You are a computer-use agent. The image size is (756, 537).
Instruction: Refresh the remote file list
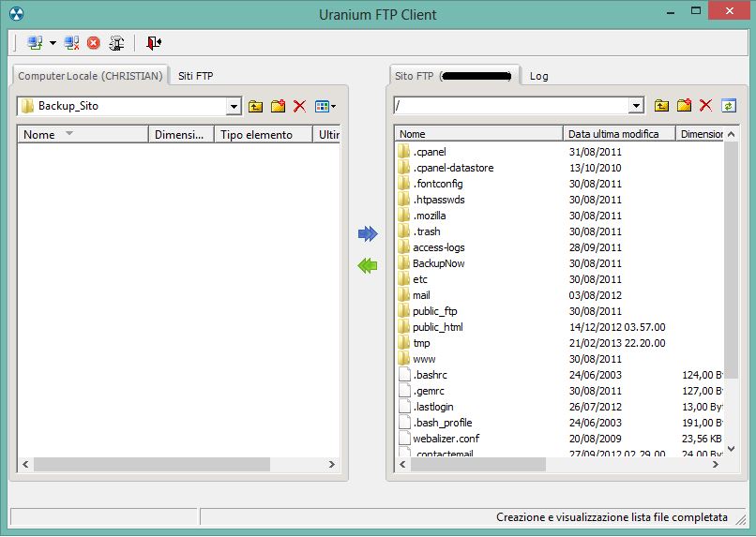[729, 106]
